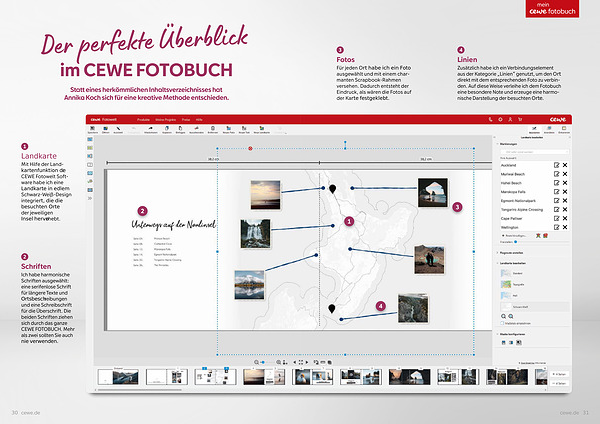
Task: Insert a text box with Neuer Text
Action: coord(244,129)
